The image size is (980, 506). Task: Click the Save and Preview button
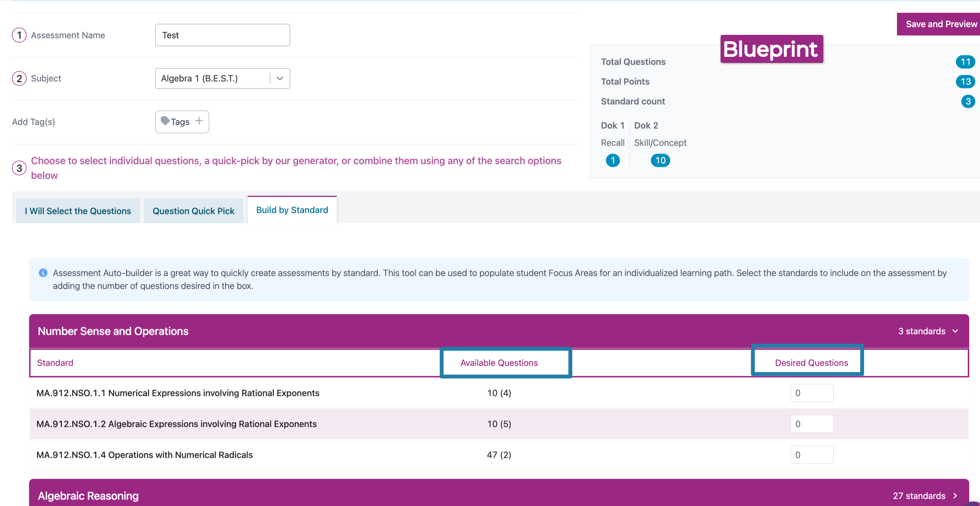[940, 24]
